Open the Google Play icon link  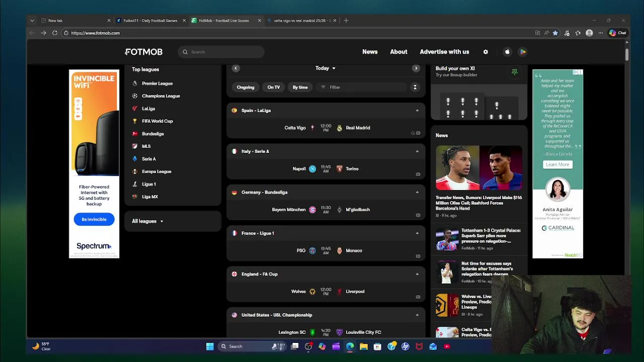tap(523, 52)
